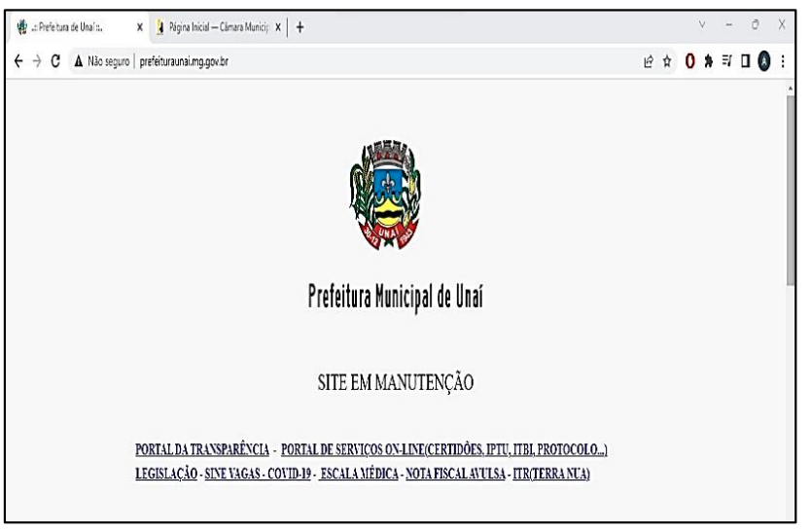This screenshot has width=811, height=532.
Task: Share this page using the share icon
Action: [648, 61]
